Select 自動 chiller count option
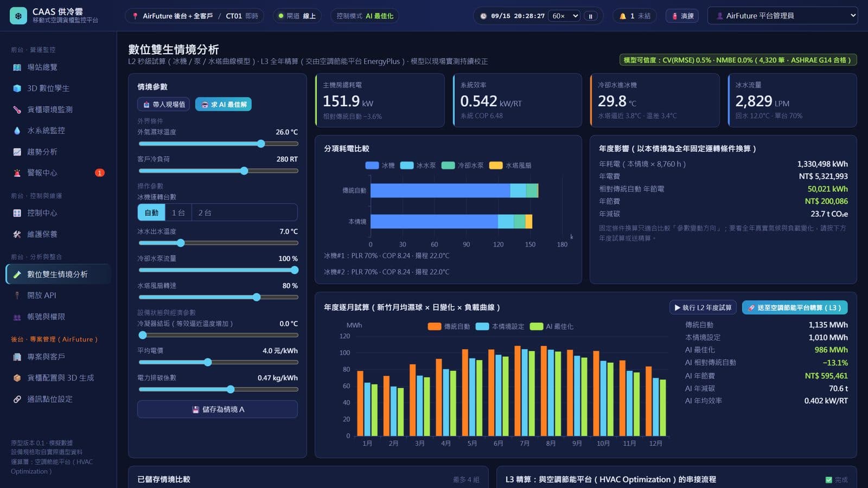The width and height of the screenshot is (868, 488). click(x=151, y=213)
